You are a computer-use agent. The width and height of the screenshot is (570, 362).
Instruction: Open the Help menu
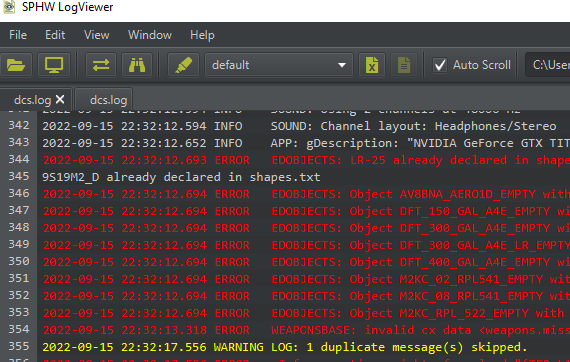pyautogui.click(x=202, y=35)
